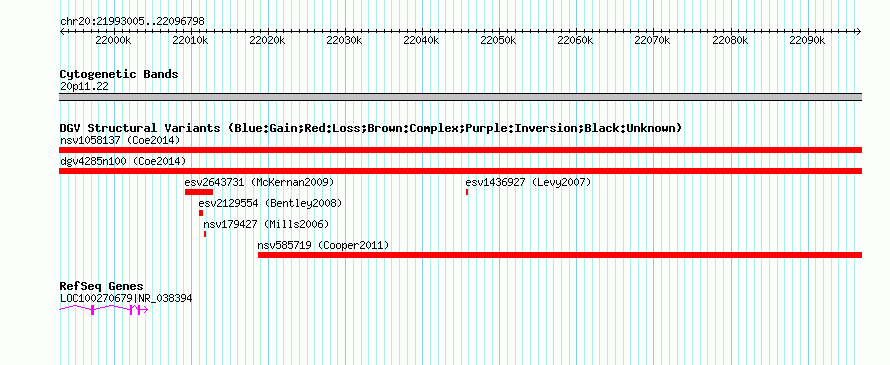Select the esv2643731 (McKernan2009) red bar
Screen dimensions: 890x365
click(x=199, y=192)
